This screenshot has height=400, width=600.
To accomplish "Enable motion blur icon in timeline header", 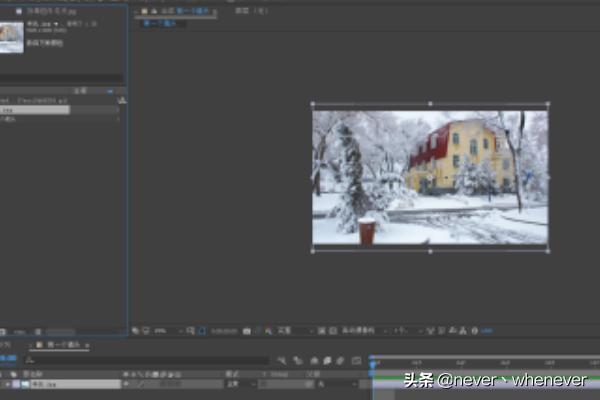I will (x=341, y=360).
